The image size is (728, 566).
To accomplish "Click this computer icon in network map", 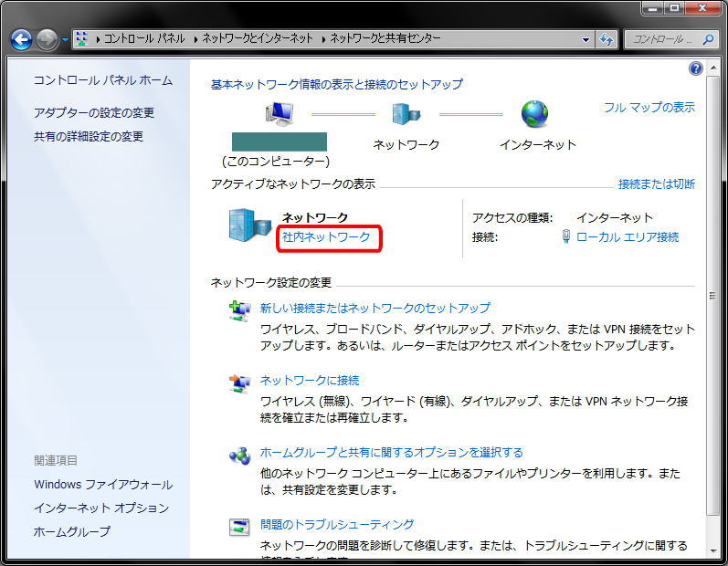I will pos(280,114).
